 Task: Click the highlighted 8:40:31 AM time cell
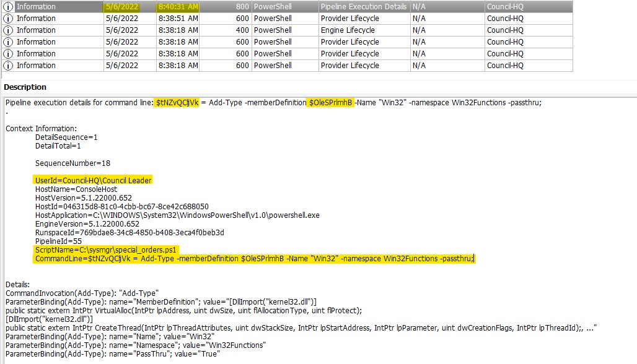click(x=177, y=7)
